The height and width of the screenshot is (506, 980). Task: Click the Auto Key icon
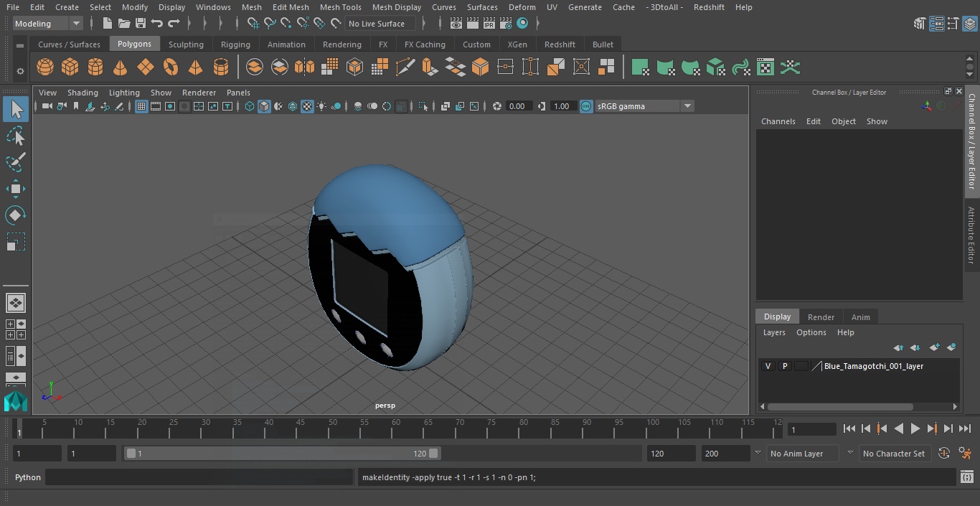944,454
